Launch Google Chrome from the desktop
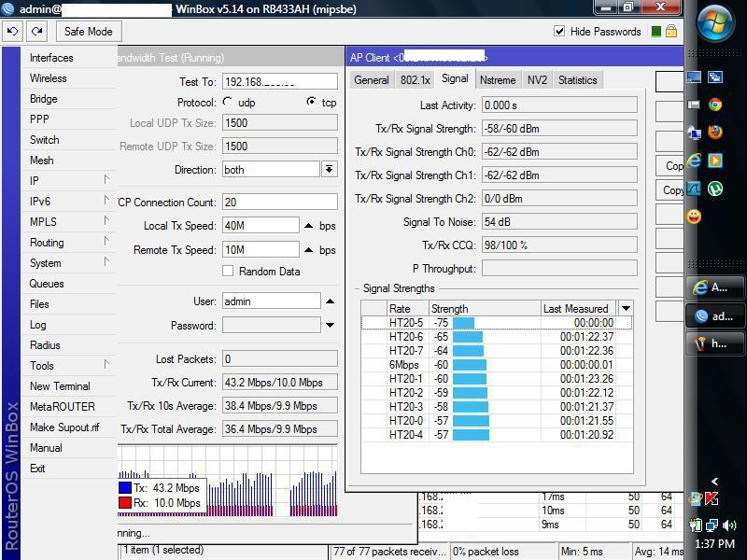 [714, 105]
